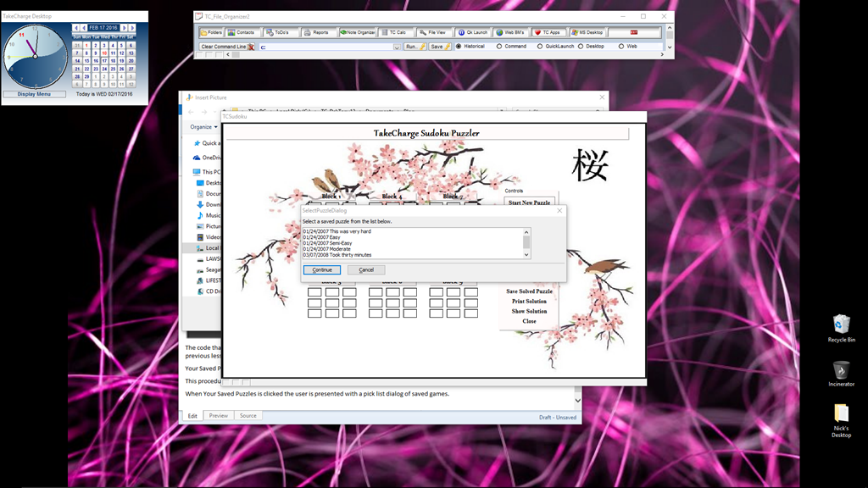The image size is (868, 488).
Task: Select the Historical radio button
Action: 459,47
